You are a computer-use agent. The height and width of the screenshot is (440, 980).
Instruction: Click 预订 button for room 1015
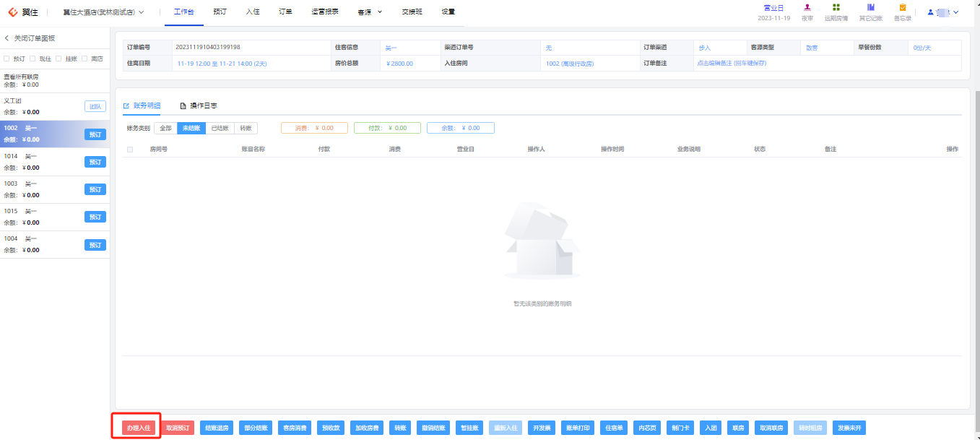pos(95,217)
